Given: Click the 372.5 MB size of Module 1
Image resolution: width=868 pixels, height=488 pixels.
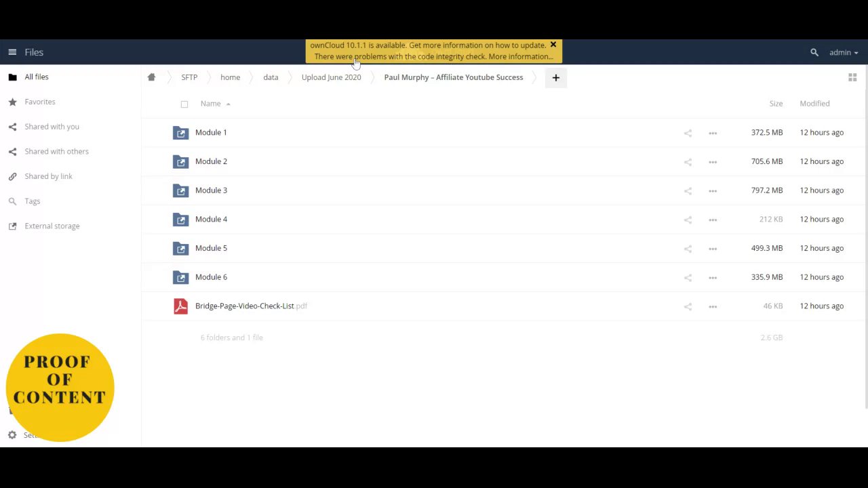Looking at the screenshot, I should [x=767, y=133].
